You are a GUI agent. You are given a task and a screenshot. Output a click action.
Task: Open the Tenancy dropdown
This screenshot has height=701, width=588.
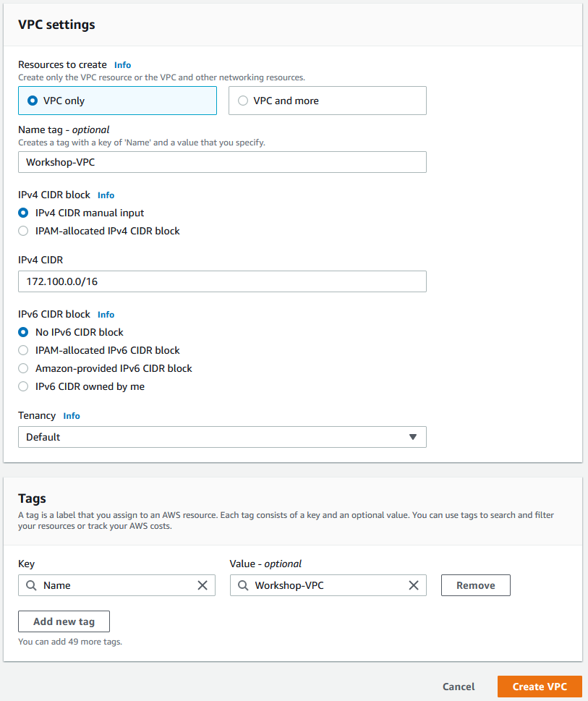[x=222, y=437]
